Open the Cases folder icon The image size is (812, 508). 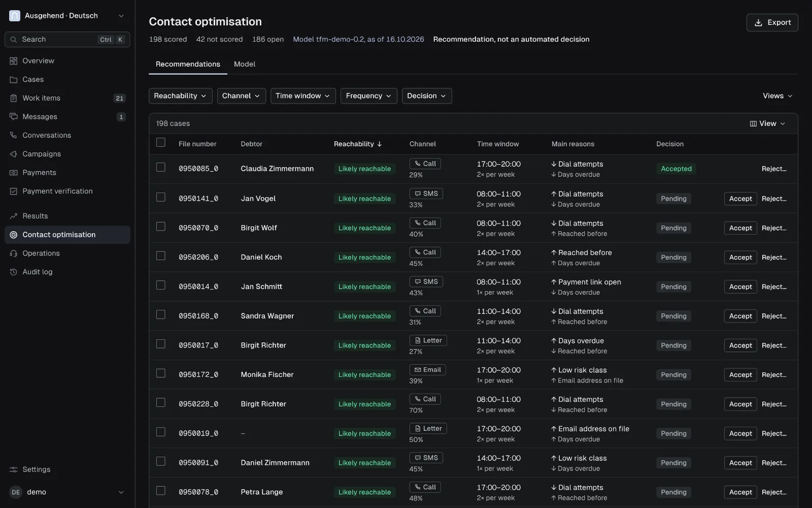14,80
